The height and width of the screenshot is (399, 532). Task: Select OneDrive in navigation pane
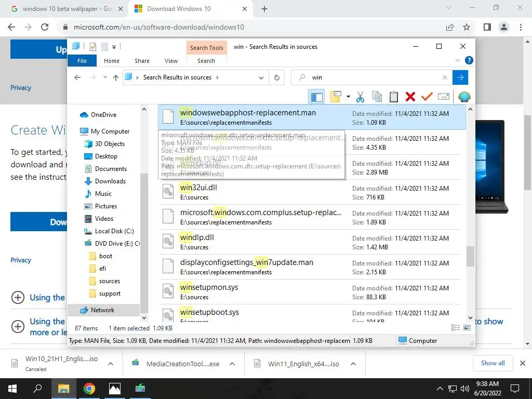(x=103, y=115)
